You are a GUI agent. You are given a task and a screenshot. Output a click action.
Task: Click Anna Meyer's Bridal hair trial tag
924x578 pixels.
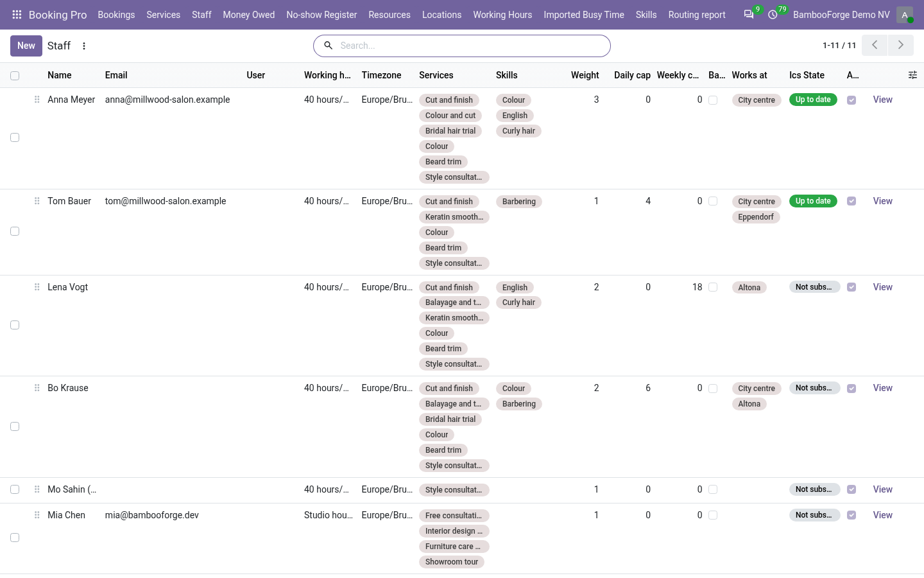(x=450, y=131)
